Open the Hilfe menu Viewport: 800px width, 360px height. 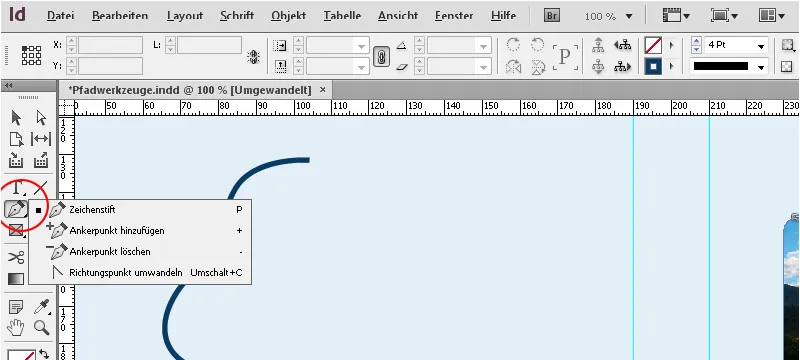pos(503,16)
